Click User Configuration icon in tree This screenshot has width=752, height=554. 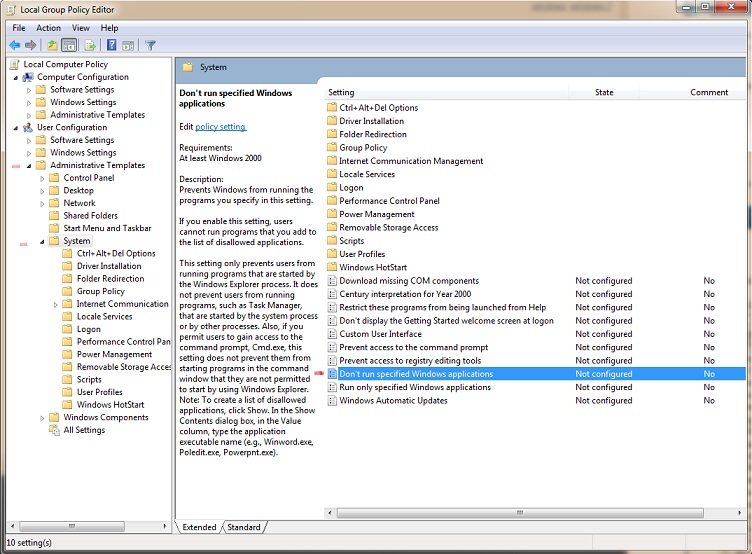point(28,128)
